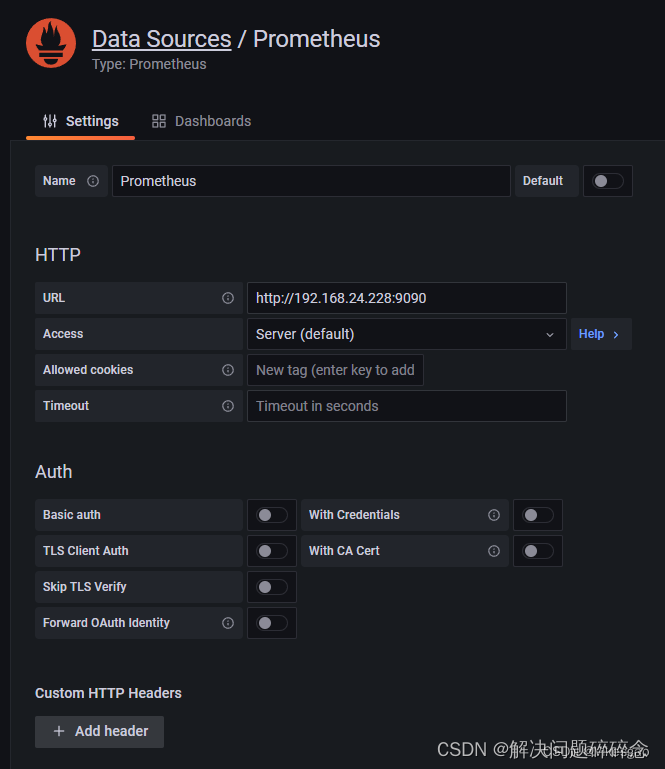The width and height of the screenshot is (665, 769).
Task: Click the Prometheus flame logo icon
Action: point(51,43)
